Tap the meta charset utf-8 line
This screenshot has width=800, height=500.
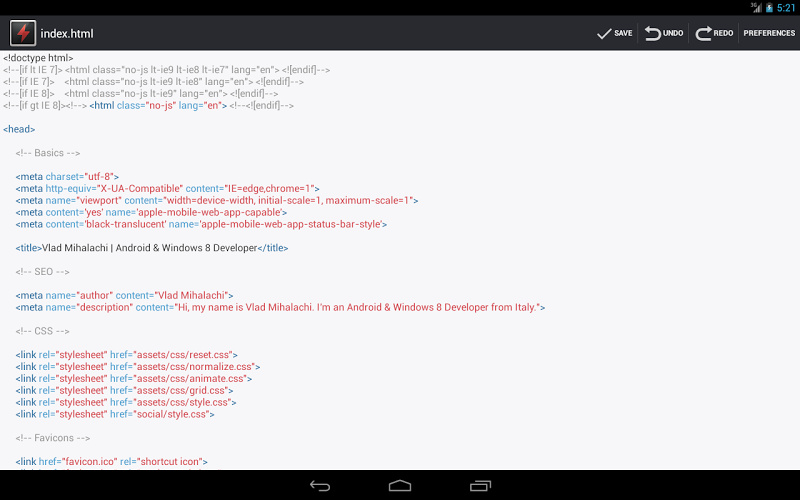coord(67,177)
